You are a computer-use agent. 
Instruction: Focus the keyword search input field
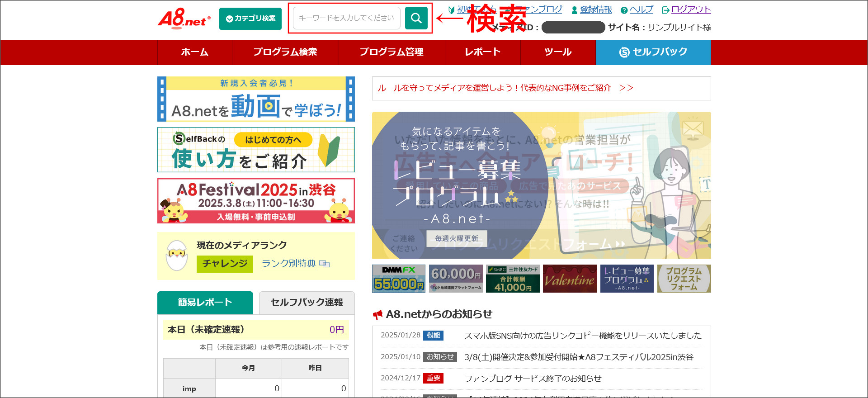point(347,18)
